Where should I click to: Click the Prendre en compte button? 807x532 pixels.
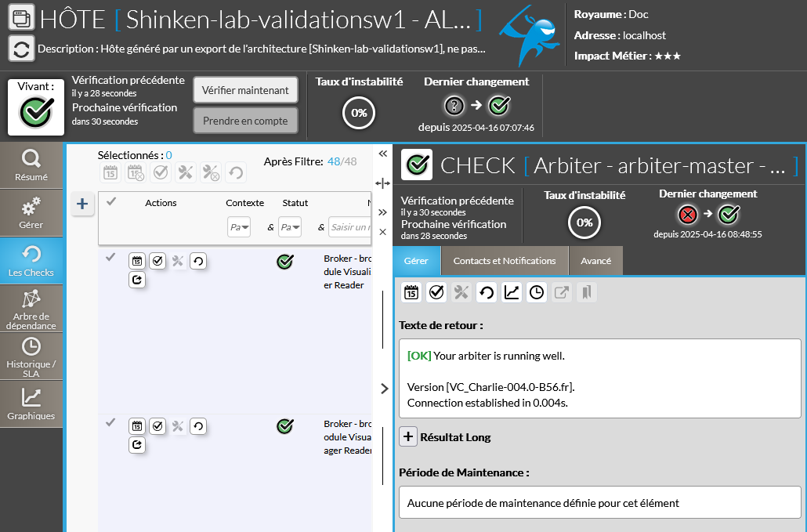tap(245, 121)
